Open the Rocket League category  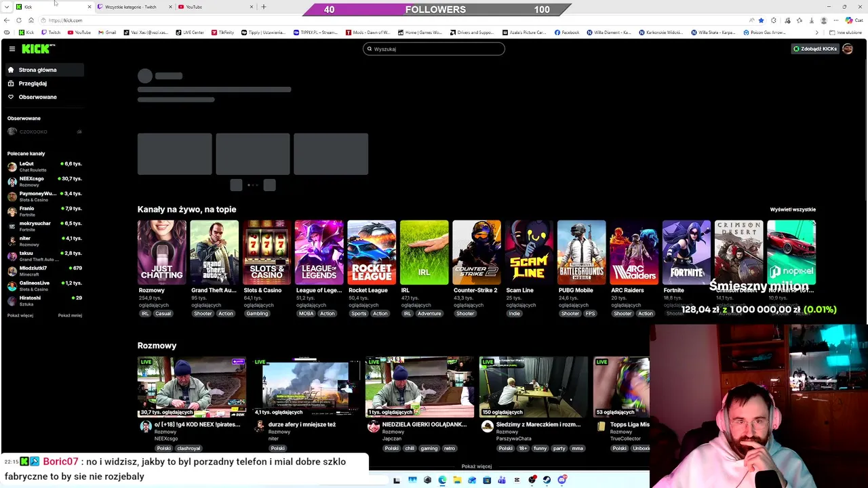(372, 252)
